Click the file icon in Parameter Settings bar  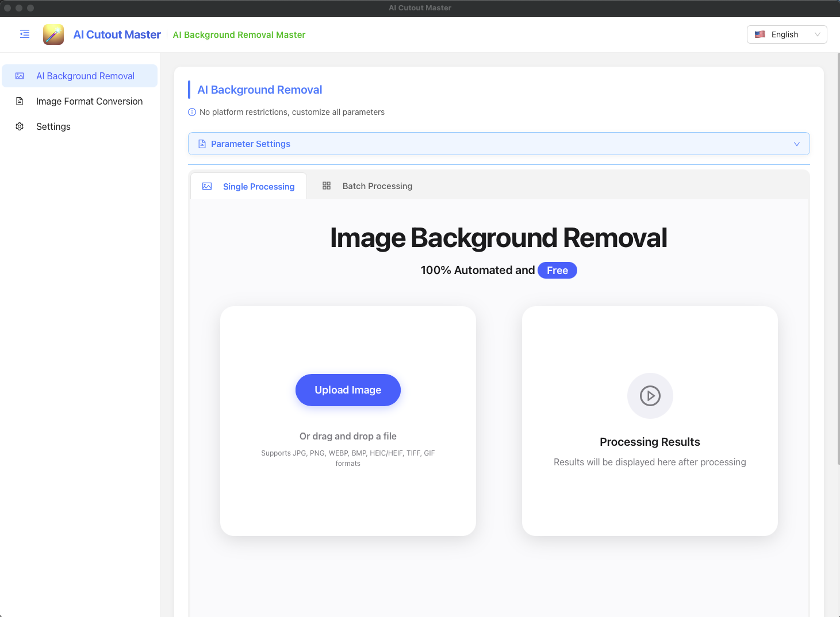coord(202,144)
